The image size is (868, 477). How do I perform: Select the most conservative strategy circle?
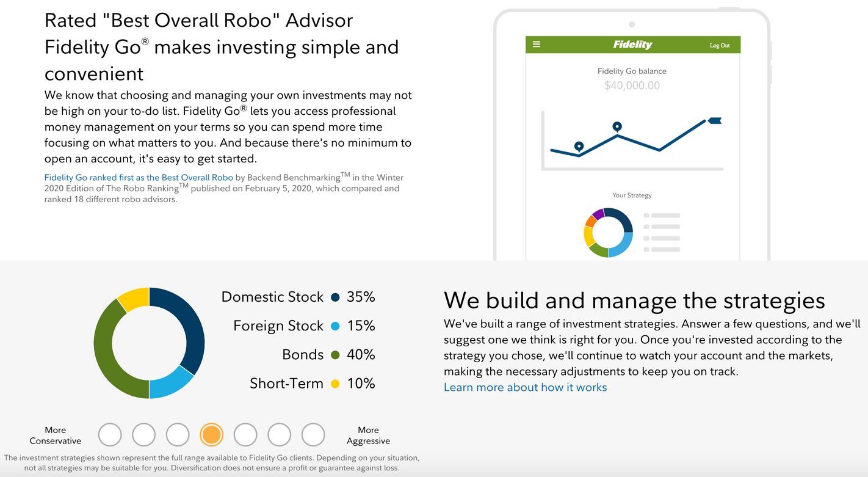110,435
